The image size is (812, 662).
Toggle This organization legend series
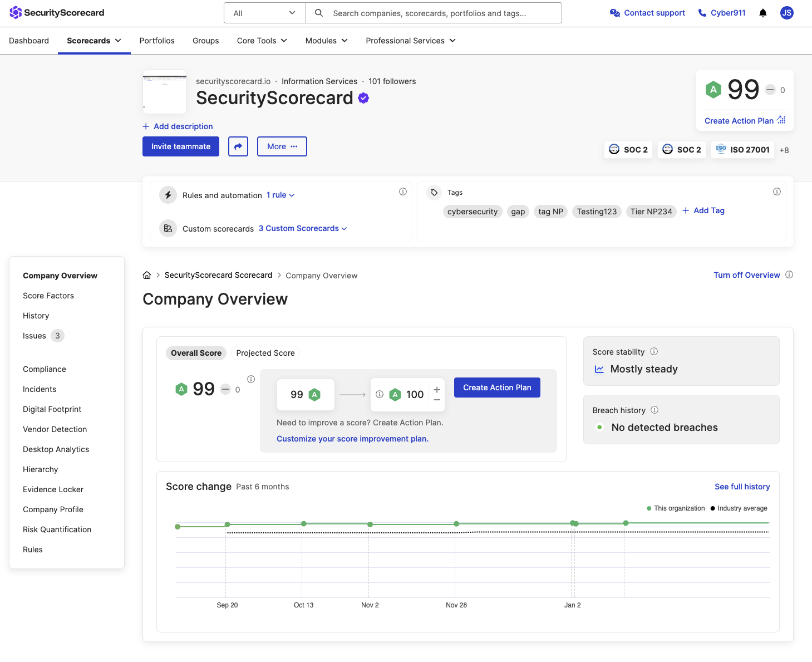(x=676, y=508)
